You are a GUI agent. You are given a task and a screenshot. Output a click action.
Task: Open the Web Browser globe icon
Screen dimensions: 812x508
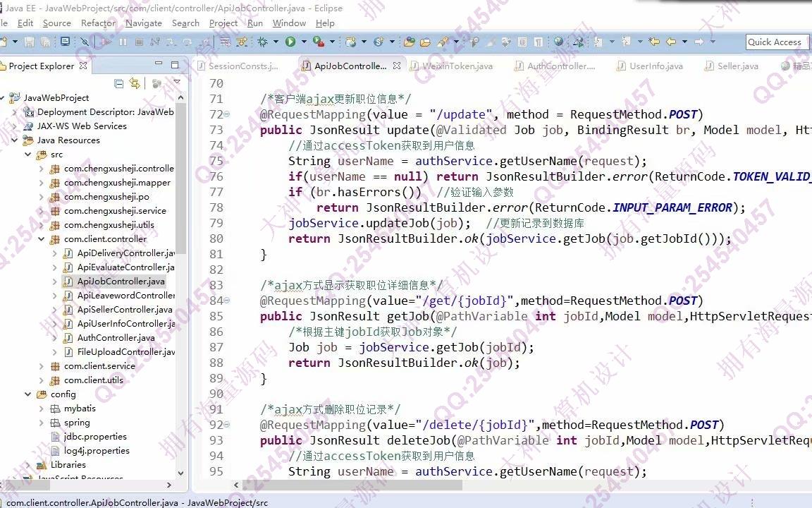(558, 42)
